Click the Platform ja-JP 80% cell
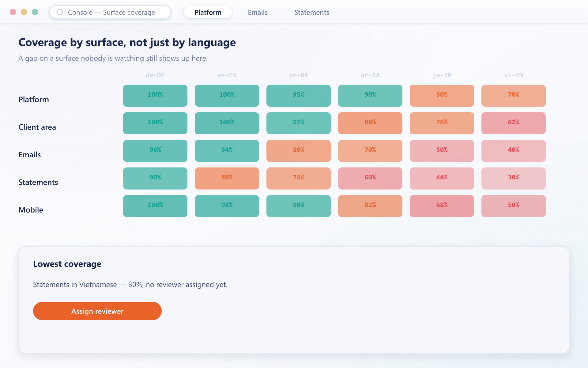The width and height of the screenshot is (588, 368). coord(442,96)
